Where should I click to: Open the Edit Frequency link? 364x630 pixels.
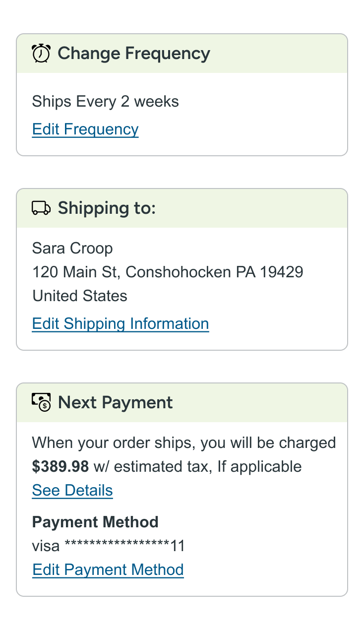click(85, 129)
